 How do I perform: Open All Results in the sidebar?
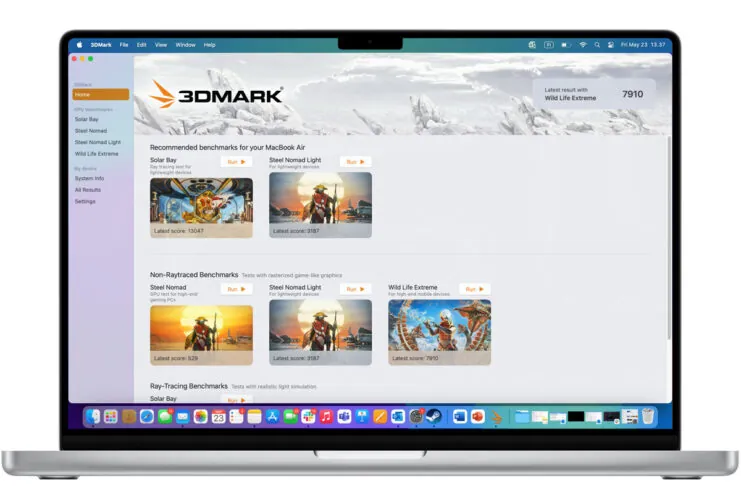88,190
